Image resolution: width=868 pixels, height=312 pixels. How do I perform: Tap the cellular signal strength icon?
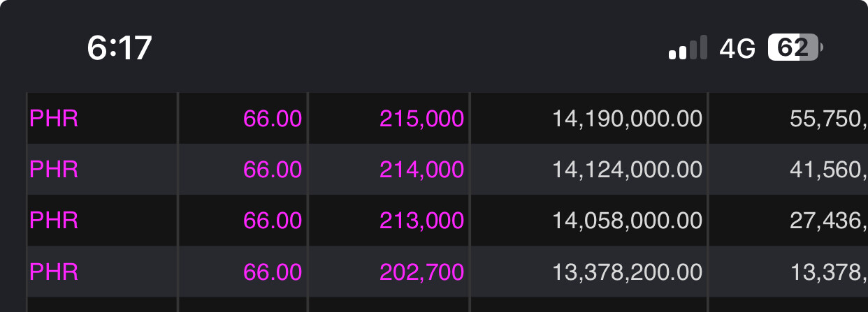click(688, 47)
